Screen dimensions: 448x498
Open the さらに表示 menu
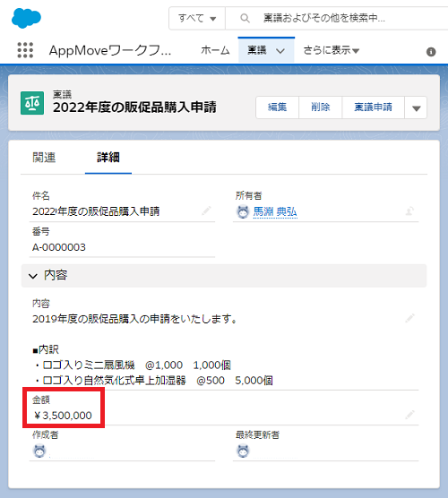coord(332,50)
